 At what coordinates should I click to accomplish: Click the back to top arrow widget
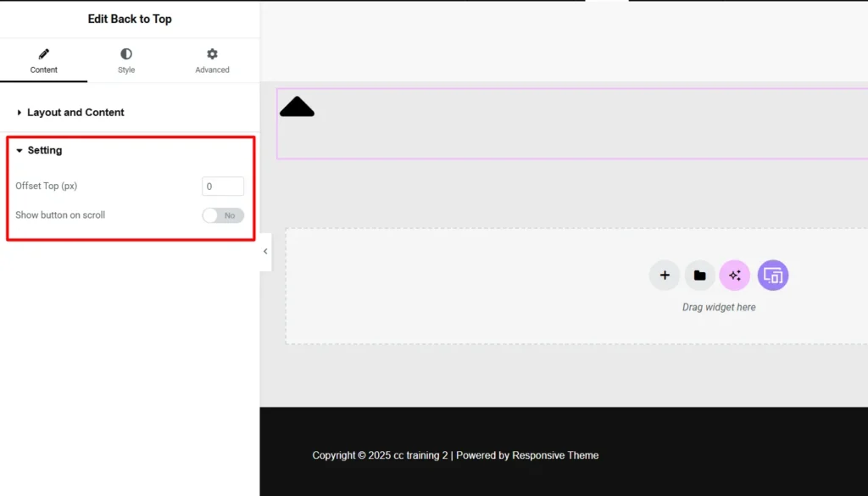298,107
